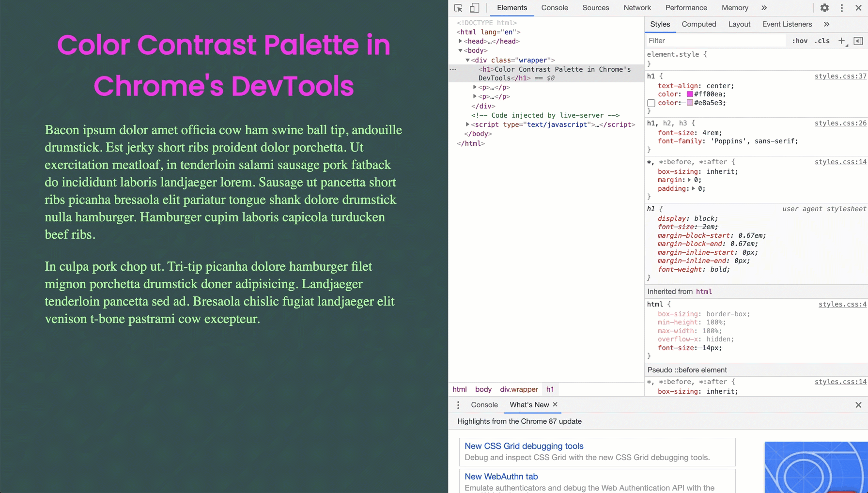This screenshot has height=493, width=868.
Task: Expand the head element node
Action: (x=460, y=41)
